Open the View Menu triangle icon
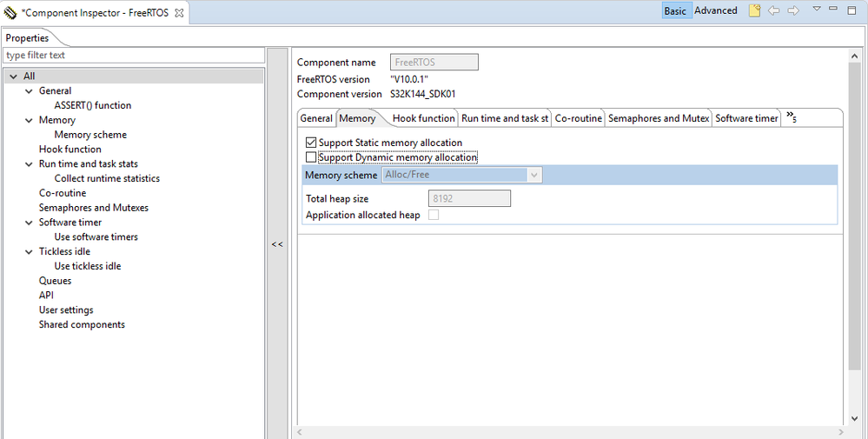This screenshot has width=868, height=439. click(817, 9)
